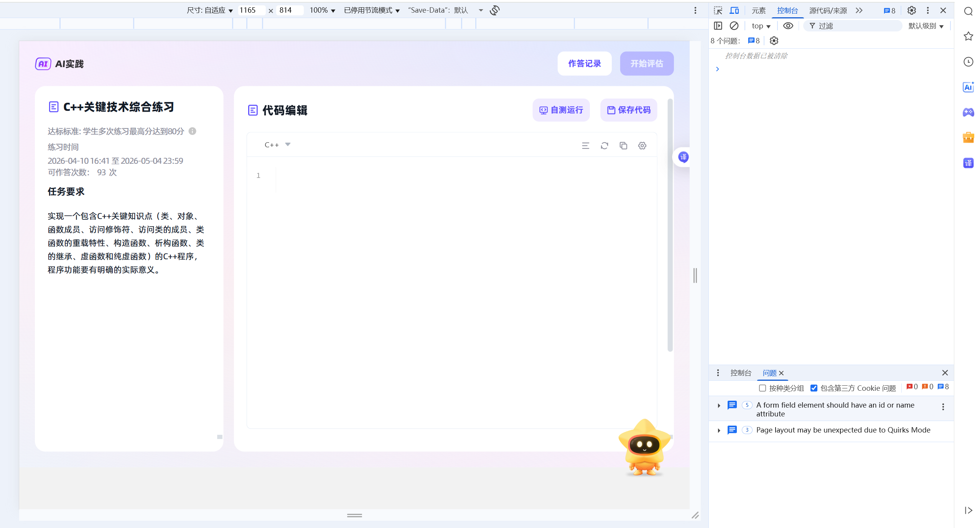Click the refresh/reset icon in code editor
Screen dimensions: 980x528
click(604, 146)
